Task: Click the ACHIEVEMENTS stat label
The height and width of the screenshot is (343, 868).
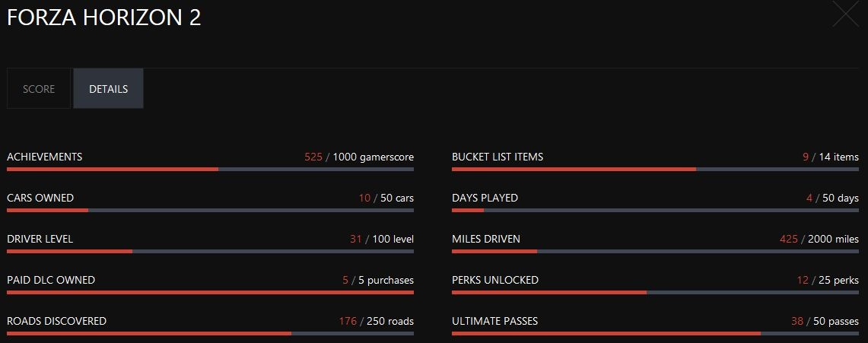Action: pos(44,157)
